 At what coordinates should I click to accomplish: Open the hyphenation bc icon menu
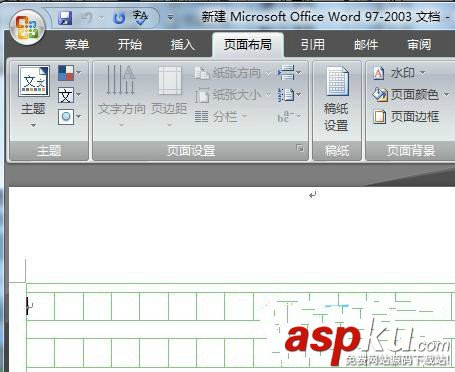pyautogui.click(x=289, y=117)
